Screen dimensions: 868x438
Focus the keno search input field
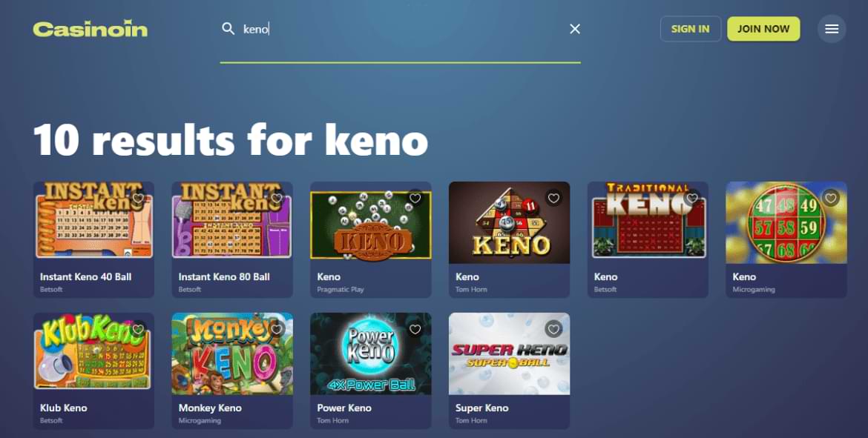click(x=403, y=29)
